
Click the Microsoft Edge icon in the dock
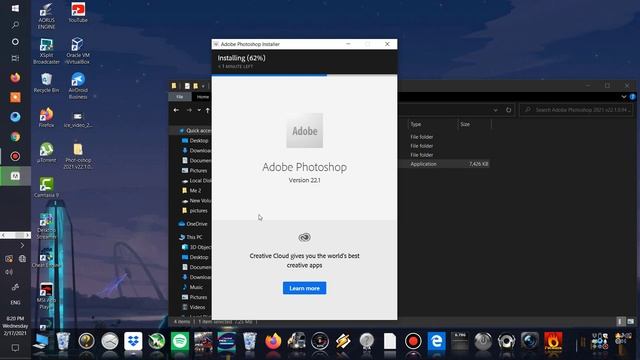pos(436,341)
